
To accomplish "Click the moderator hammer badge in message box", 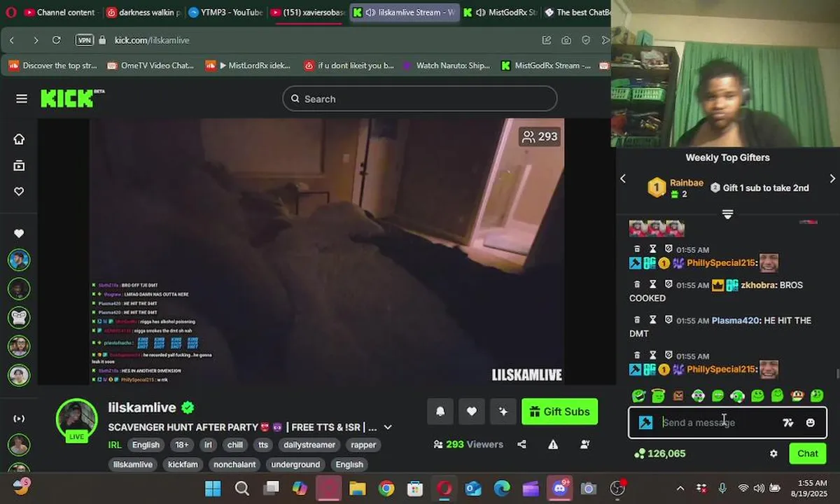I will pyautogui.click(x=646, y=423).
